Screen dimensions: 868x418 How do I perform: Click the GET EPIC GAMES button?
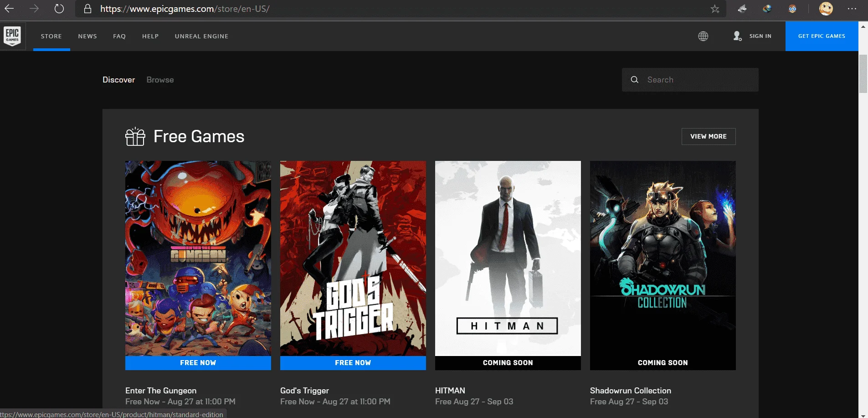[x=822, y=36]
